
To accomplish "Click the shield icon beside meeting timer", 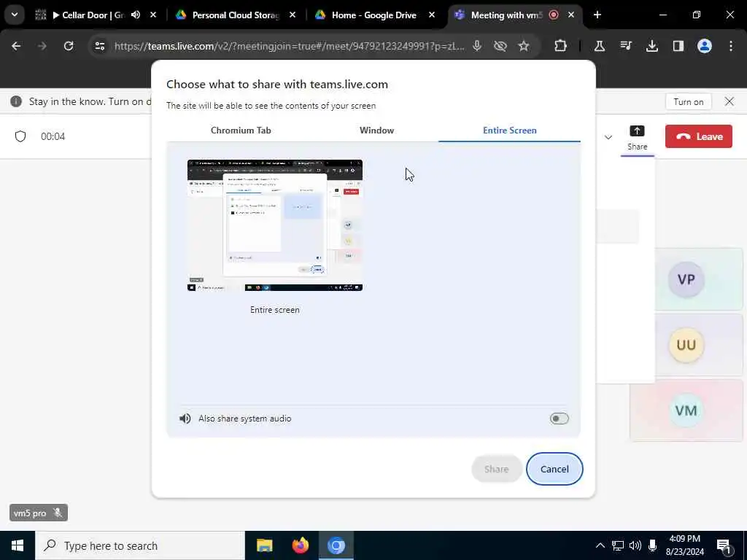I will coord(20,136).
